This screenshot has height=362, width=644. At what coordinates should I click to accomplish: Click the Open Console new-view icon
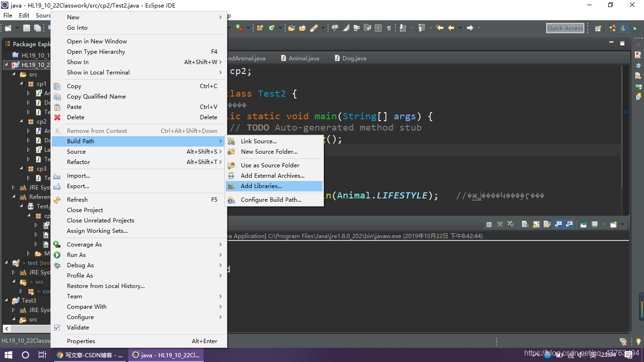[613, 224]
